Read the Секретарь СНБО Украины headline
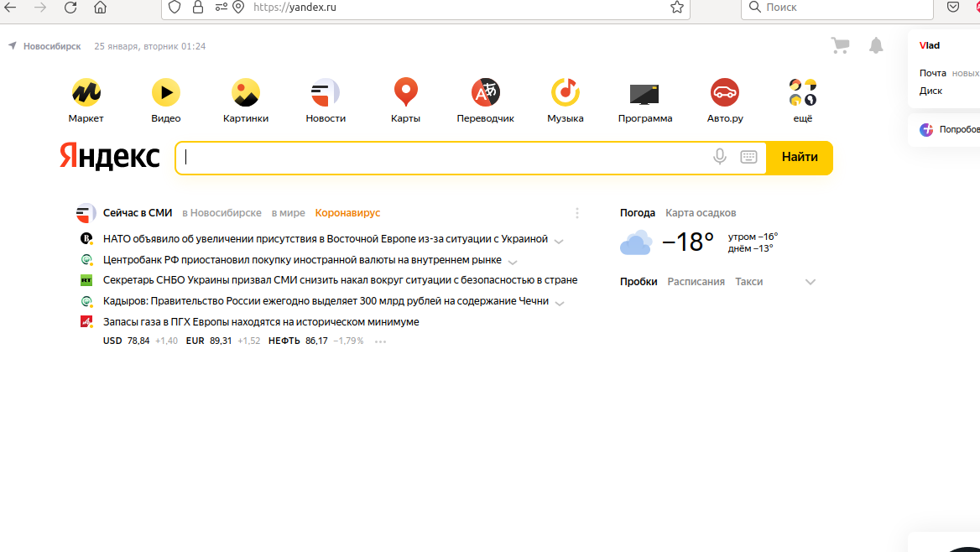The width and height of the screenshot is (980, 552). click(x=340, y=280)
